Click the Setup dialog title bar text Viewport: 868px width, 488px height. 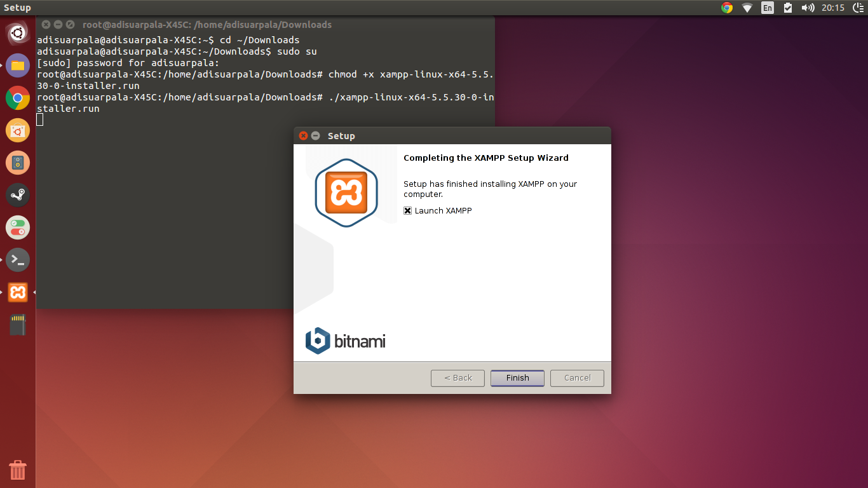coord(341,136)
